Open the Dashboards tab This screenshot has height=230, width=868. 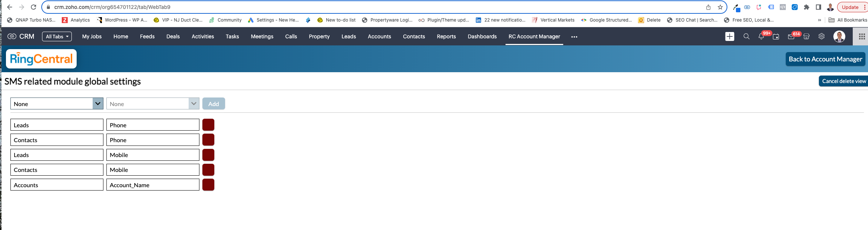pos(483,36)
